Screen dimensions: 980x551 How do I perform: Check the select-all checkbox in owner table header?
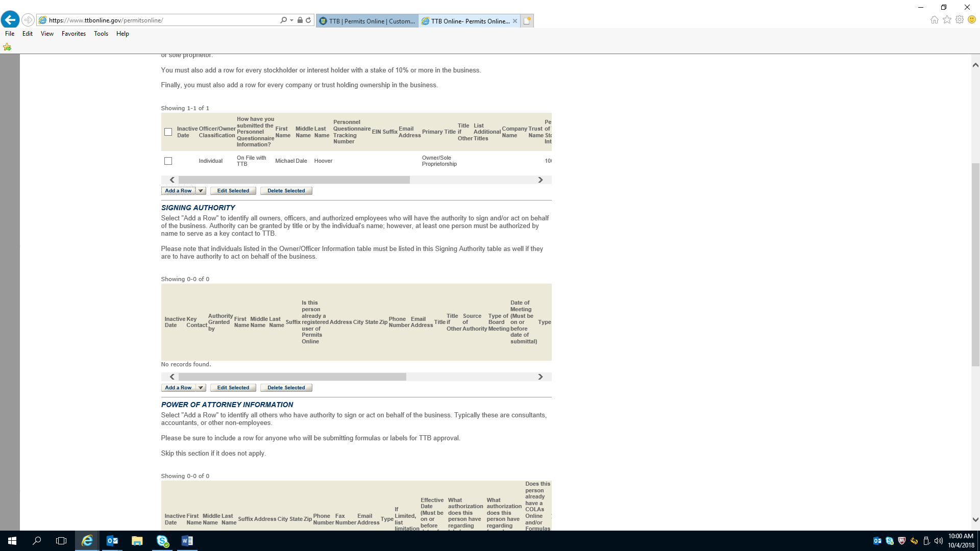(x=168, y=132)
